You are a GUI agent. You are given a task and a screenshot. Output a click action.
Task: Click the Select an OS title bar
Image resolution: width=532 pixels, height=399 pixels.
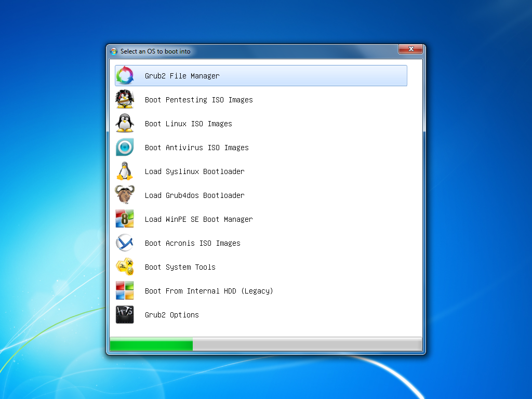tap(234, 51)
